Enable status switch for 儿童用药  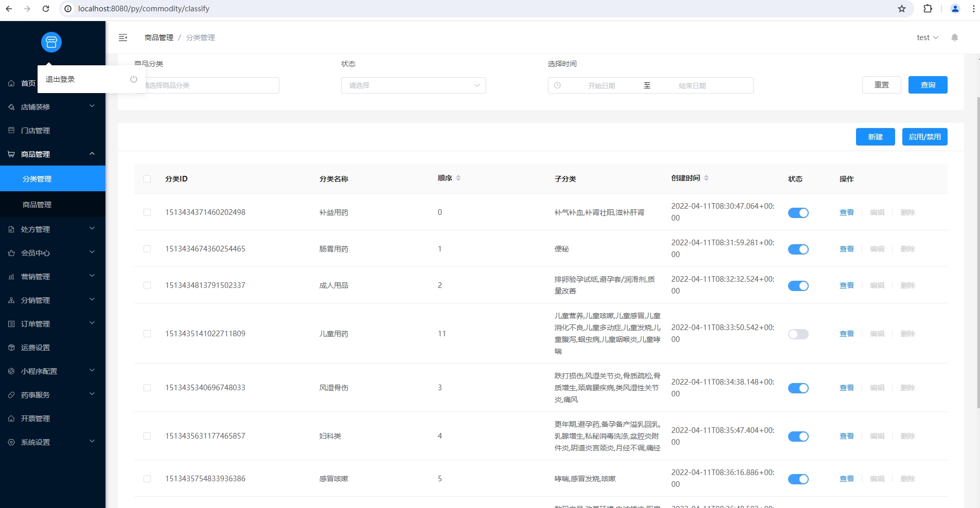(798, 334)
